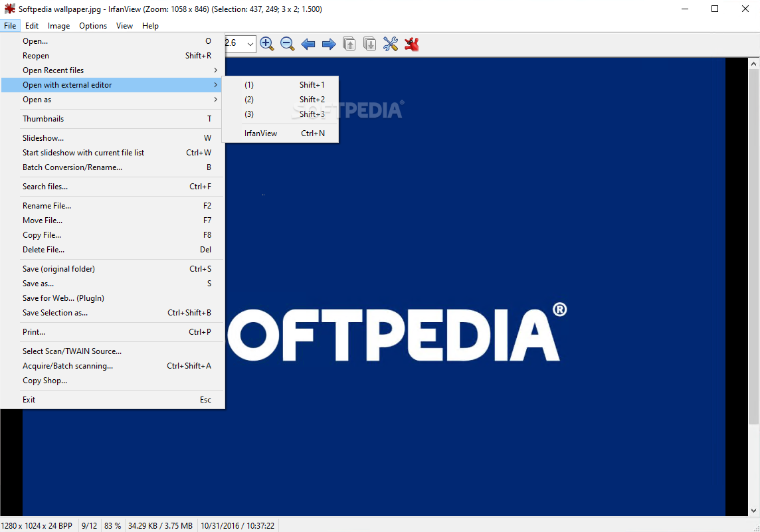This screenshot has height=532, width=760.
Task: Select external editor (2) entry
Action: coord(280,100)
